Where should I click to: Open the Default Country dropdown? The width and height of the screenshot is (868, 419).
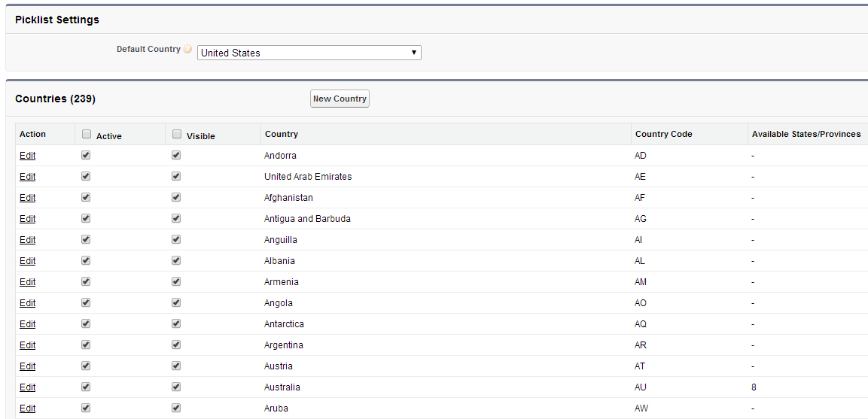coord(309,53)
